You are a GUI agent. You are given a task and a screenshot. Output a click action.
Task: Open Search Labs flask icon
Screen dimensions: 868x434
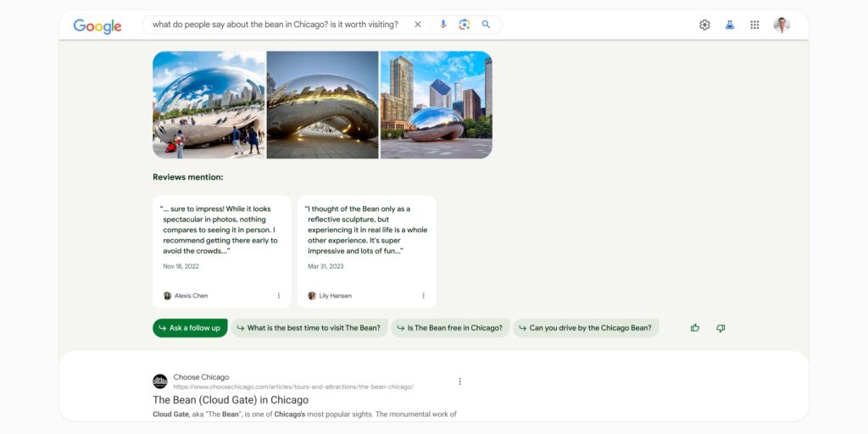click(729, 25)
